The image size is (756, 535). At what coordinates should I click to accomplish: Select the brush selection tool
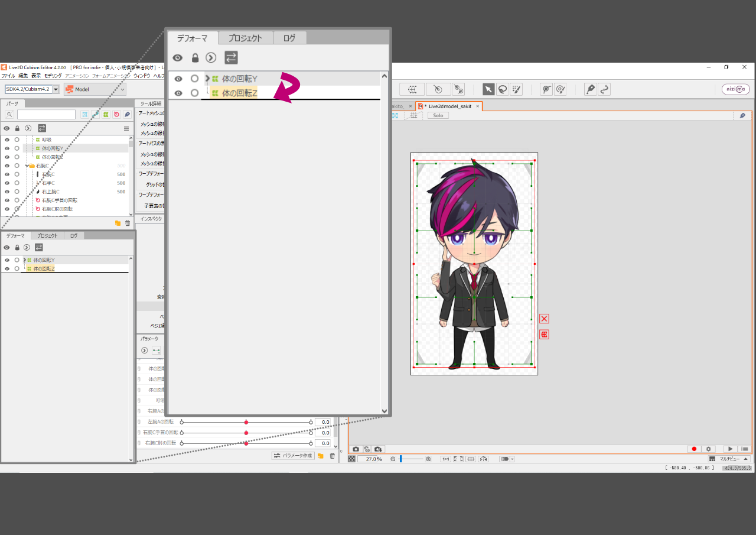point(516,89)
